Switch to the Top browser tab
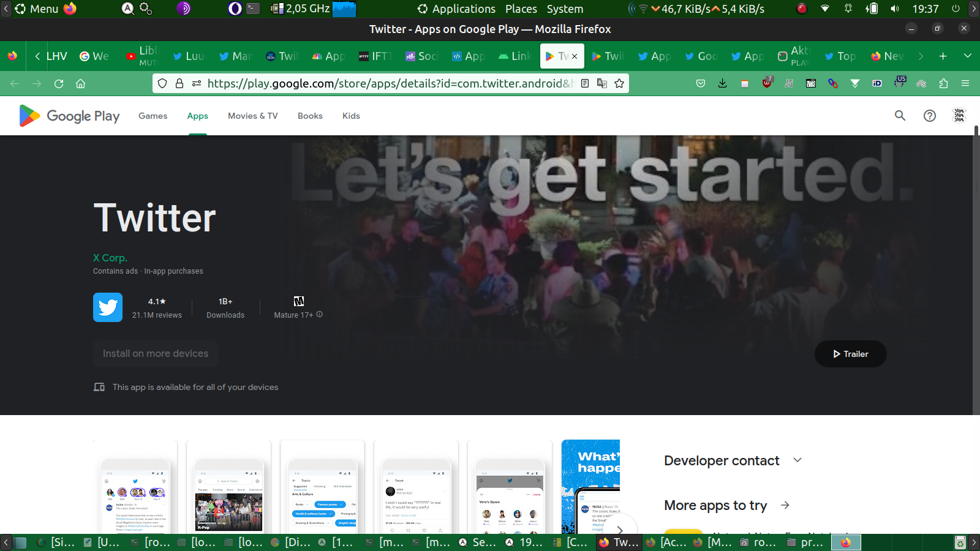The image size is (980, 551). tap(840, 56)
